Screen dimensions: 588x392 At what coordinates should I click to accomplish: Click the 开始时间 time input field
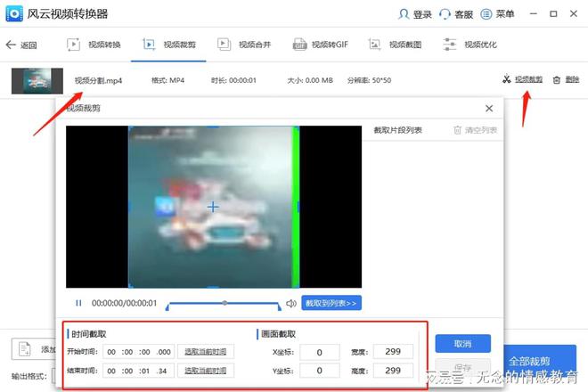(138, 352)
